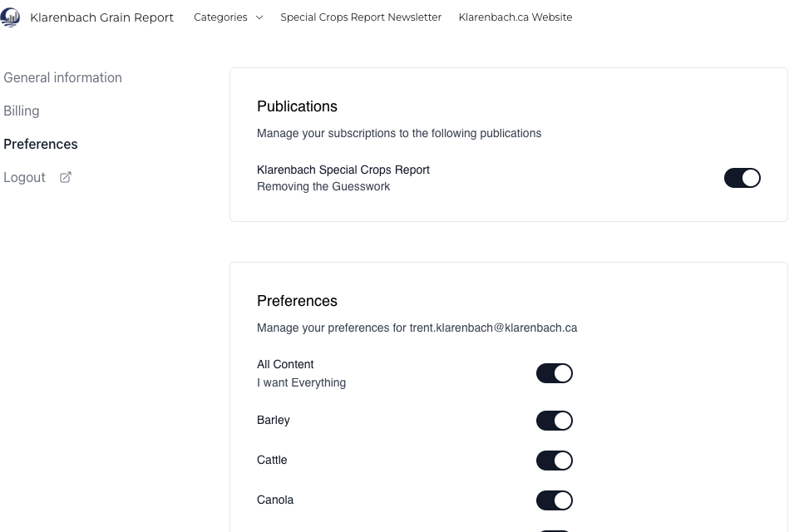Disable the All Content preference switch

[x=554, y=373]
